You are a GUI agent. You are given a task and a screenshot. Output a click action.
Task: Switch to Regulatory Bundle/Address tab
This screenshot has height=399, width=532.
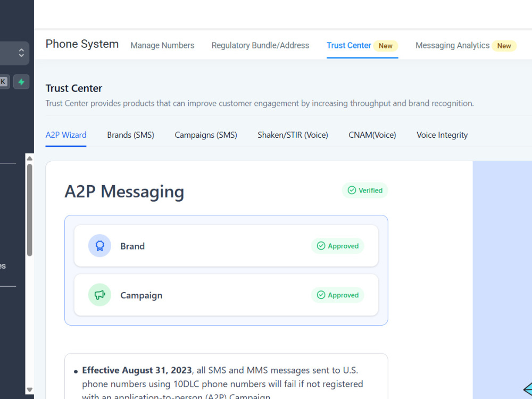point(260,45)
